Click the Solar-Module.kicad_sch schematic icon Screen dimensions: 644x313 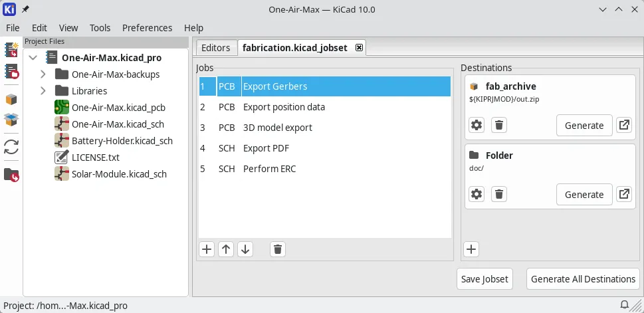pos(62,173)
